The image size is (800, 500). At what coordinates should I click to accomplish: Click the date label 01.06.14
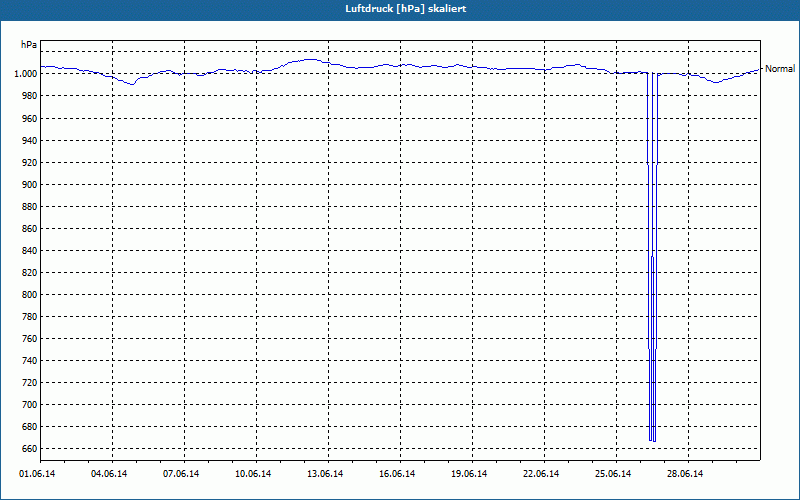point(37,474)
